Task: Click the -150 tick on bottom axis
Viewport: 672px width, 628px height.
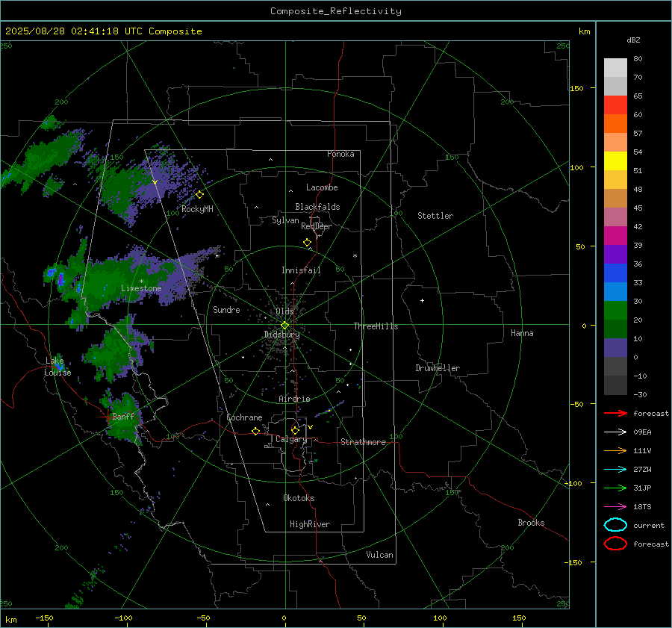Action: click(44, 618)
